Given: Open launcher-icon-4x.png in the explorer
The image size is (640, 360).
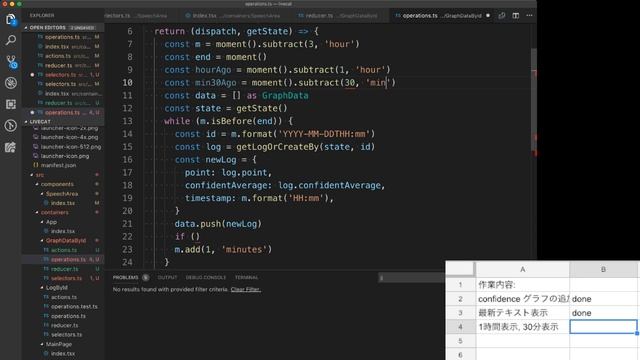Looking at the screenshot, I should pyautogui.click(x=69, y=137).
